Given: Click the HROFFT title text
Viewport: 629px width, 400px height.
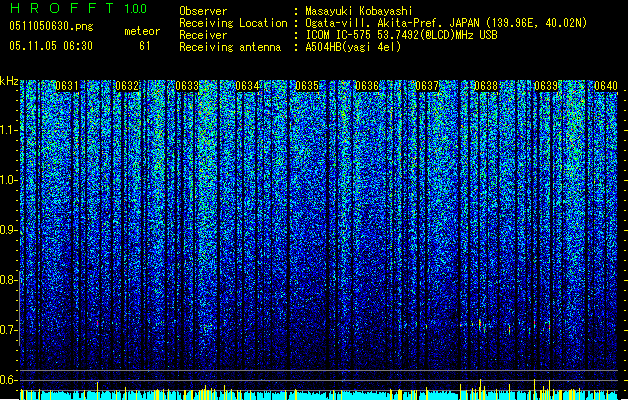Looking at the screenshot, I should (x=62, y=8).
